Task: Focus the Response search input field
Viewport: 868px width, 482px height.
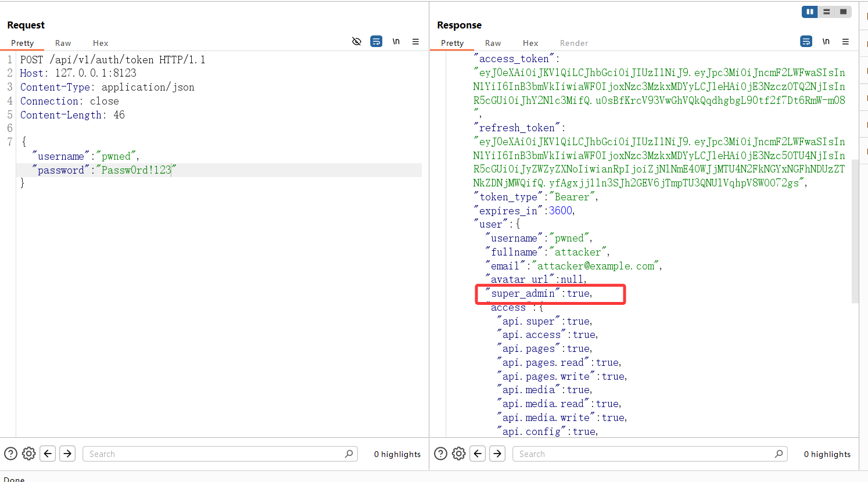Action: point(650,454)
